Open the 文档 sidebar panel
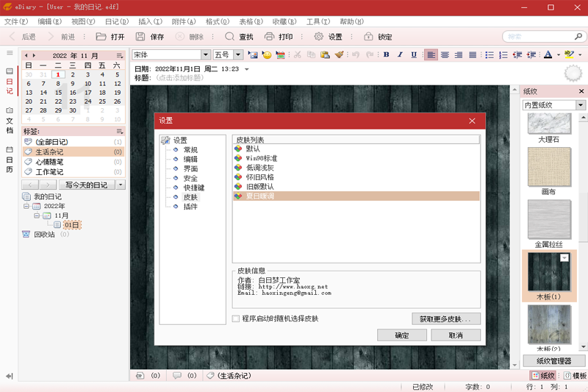 pos(10,121)
